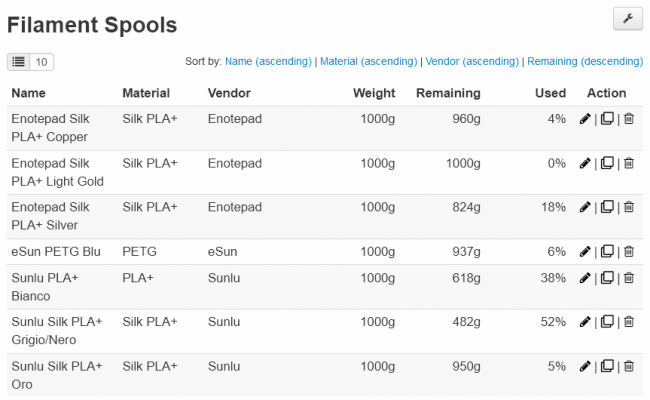The height and width of the screenshot is (400, 650).
Task: Duplicate the Sunlu PLA+ Bianco spool
Action: [x=607, y=278]
